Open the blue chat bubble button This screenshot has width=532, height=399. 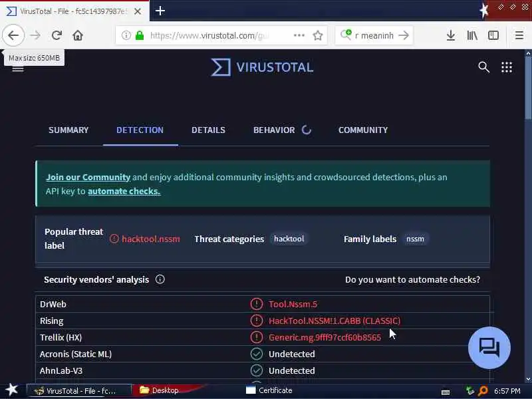[x=489, y=348]
